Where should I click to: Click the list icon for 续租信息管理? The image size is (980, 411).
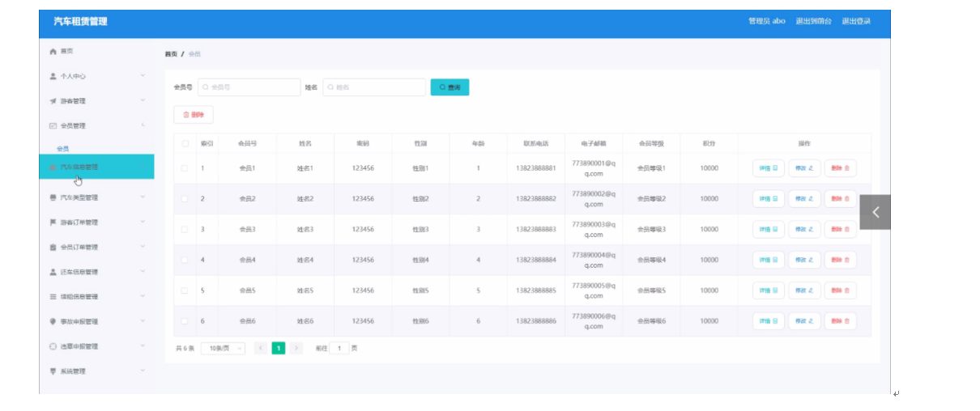(53, 297)
